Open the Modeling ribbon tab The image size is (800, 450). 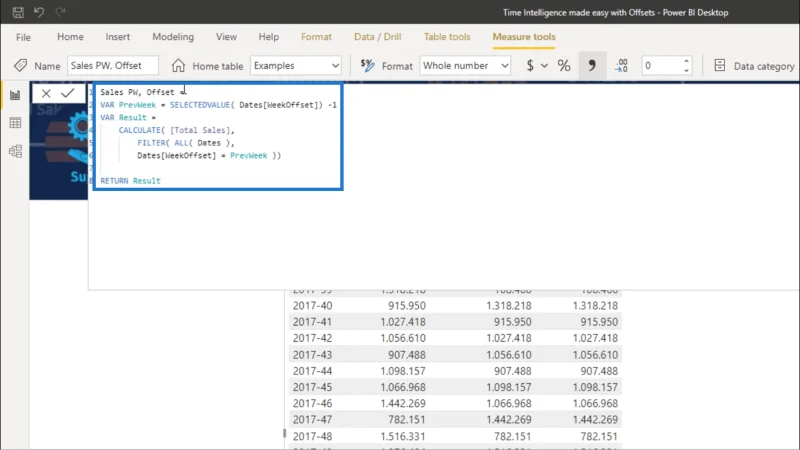click(x=173, y=37)
